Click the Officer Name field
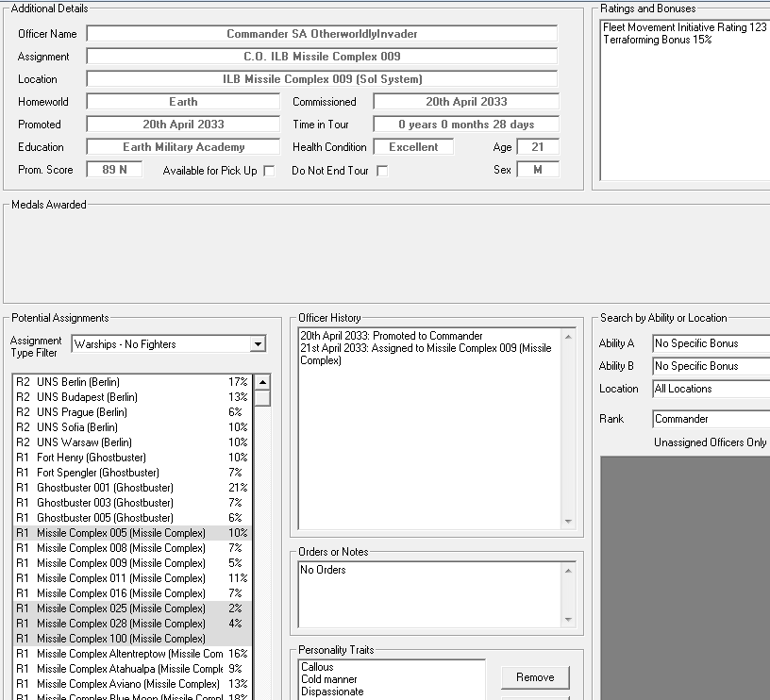Screen dimensions: 770x700 (322, 34)
